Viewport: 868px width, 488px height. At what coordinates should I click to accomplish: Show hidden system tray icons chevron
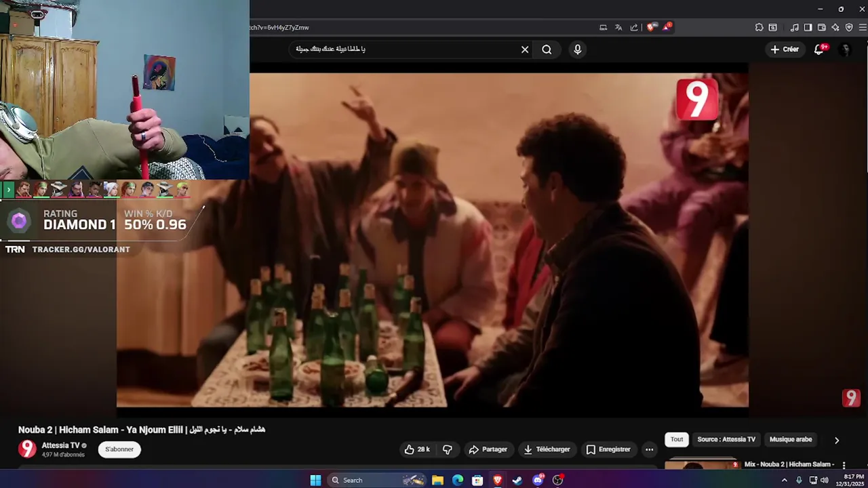click(x=785, y=480)
